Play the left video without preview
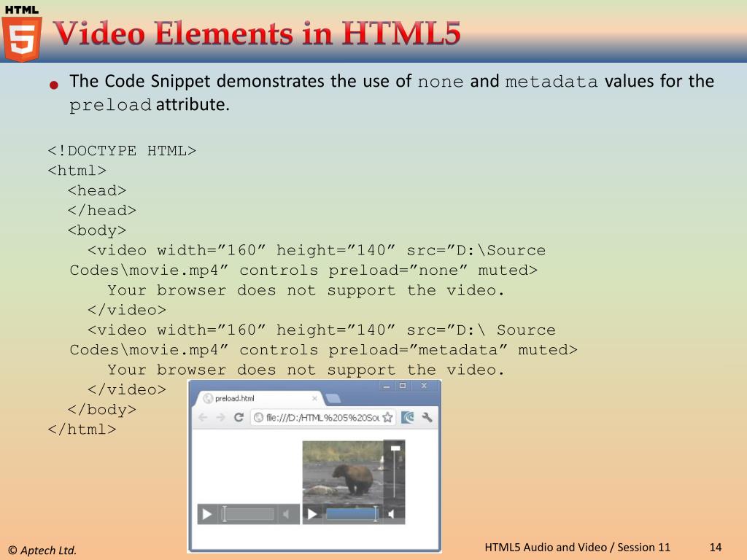The image size is (747, 560). (x=206, y=514)
